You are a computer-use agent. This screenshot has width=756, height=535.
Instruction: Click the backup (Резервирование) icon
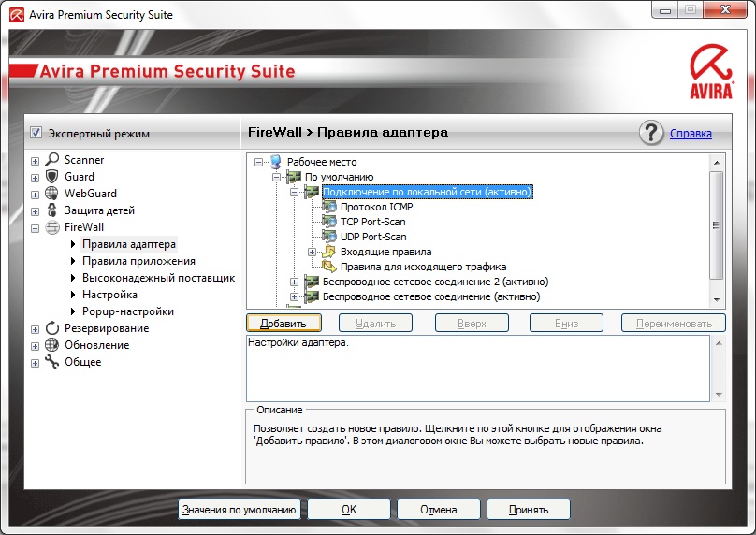52,328
